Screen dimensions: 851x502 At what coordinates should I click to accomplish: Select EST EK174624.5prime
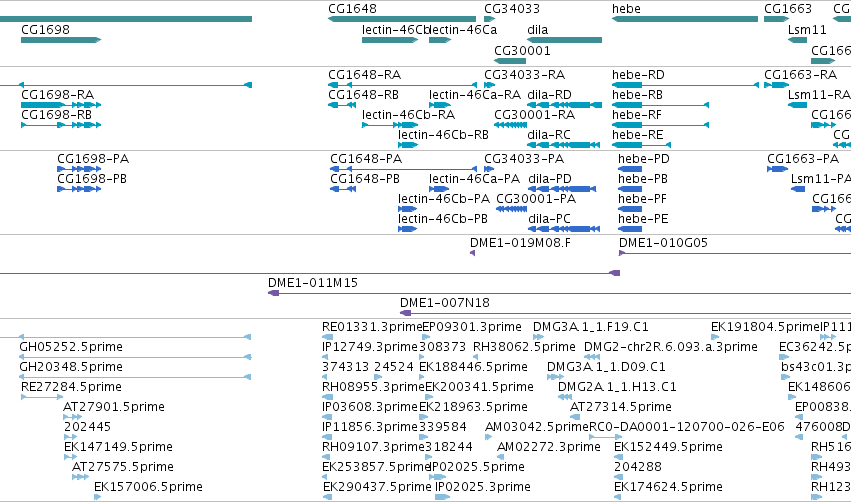tap(668, 487)
